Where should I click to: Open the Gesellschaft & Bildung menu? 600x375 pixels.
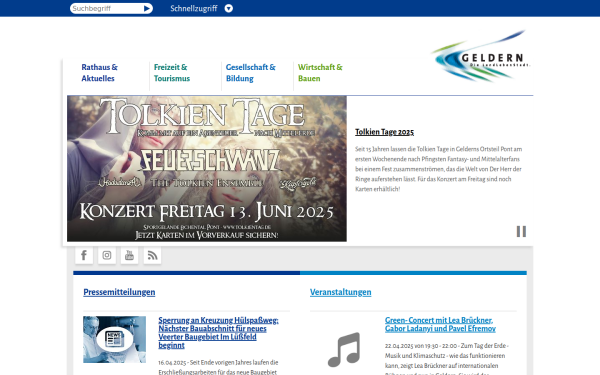tap(251, 73)
